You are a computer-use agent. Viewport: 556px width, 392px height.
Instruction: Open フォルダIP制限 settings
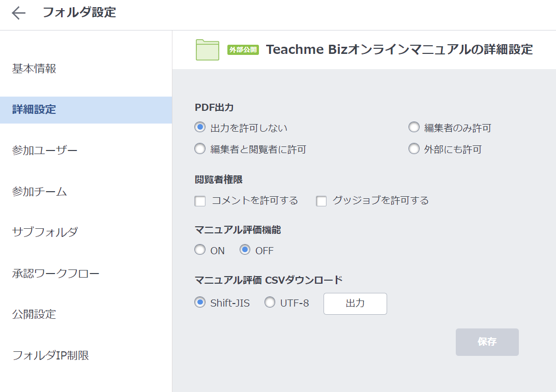[x=51, y=355]
